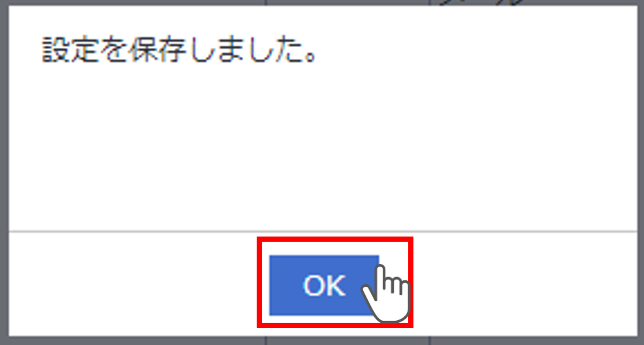Acknowledge the saved settings notice with OK

(324, 285)
